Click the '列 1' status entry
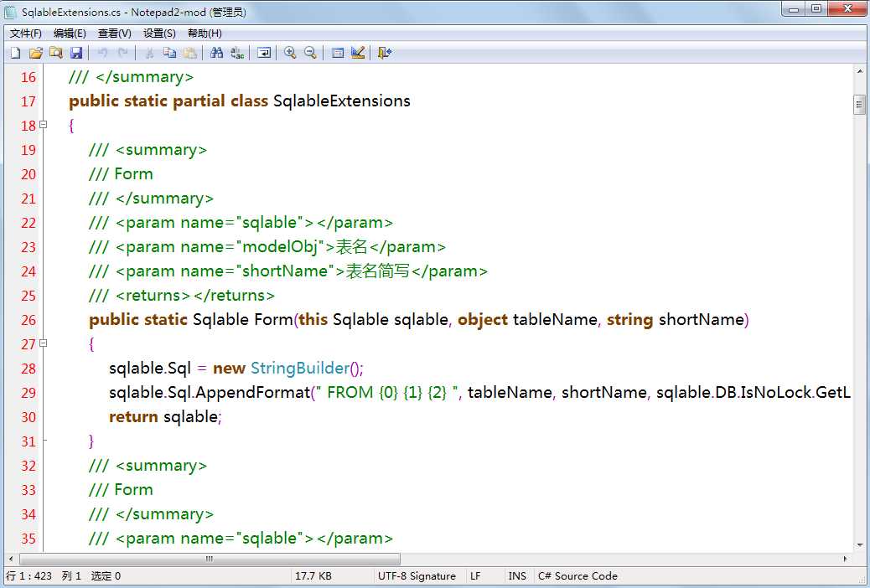870x588 pixels. point(71,575)
